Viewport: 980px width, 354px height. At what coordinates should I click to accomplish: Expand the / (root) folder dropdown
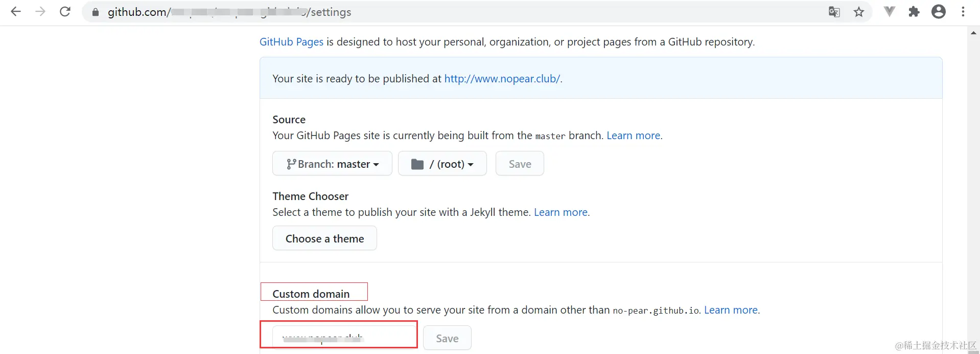tap(442, 164)
